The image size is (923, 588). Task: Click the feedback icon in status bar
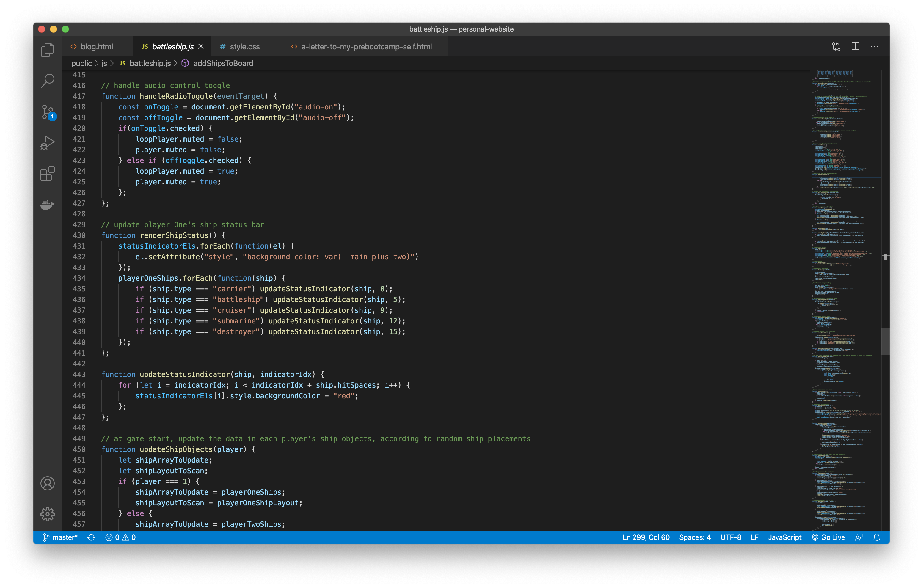click(x=858, y=537)
